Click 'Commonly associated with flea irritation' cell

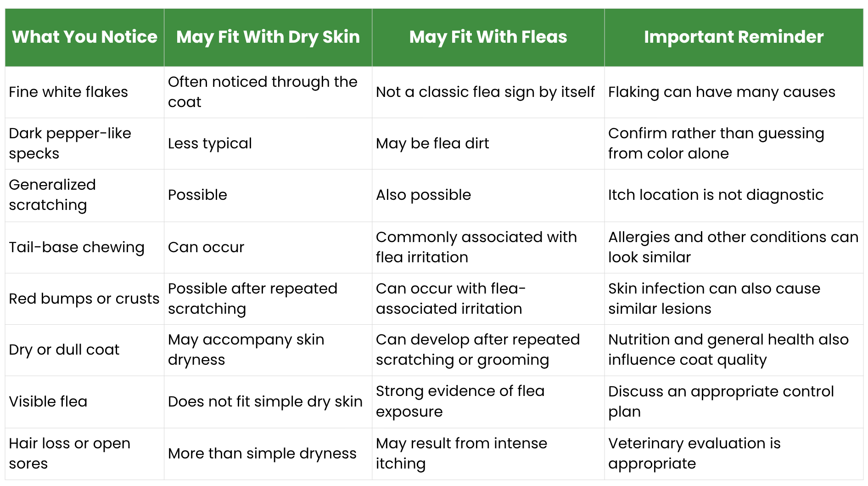tap(488, 248)
